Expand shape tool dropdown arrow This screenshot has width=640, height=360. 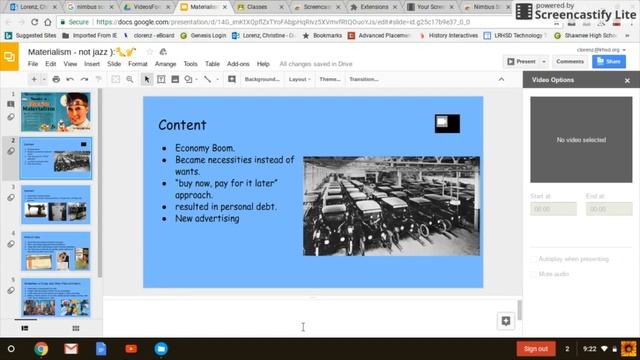(x=196, y=79)
